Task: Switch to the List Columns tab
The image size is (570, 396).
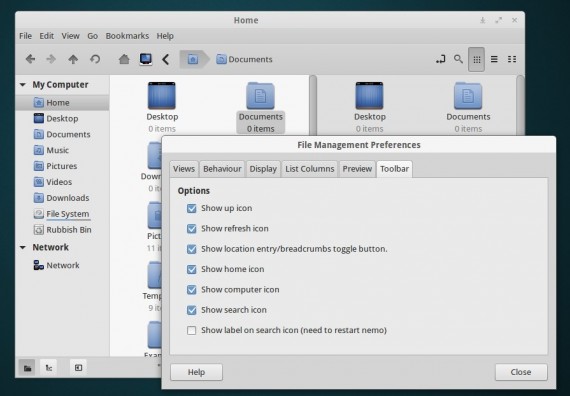Action: tap(310, 169)
